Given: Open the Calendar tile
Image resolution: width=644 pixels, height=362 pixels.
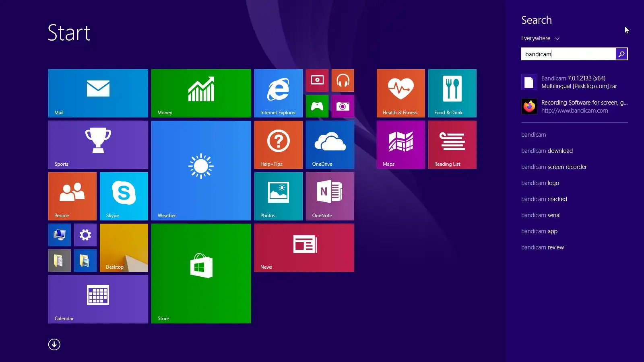Looking at the screenshot, I should (98, 299).
